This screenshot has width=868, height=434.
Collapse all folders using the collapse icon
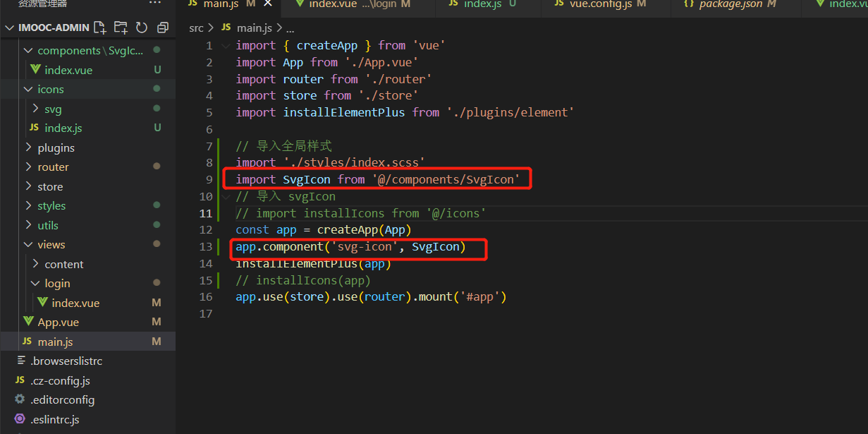(x=163, y=28)
